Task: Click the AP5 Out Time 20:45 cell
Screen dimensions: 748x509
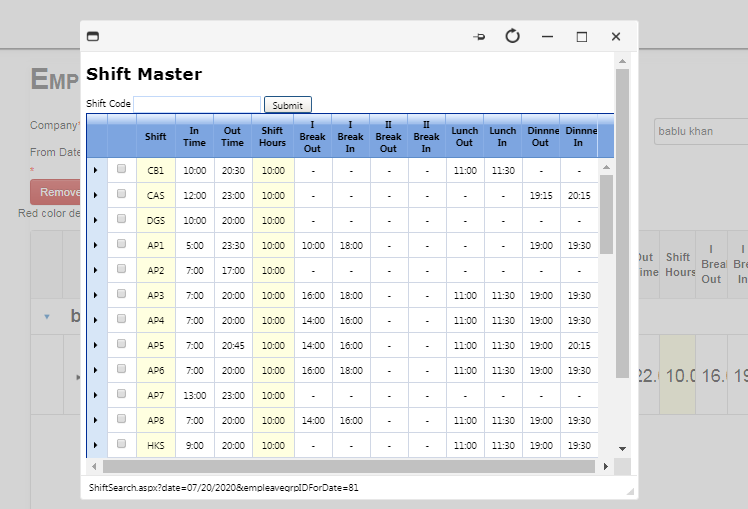Action: point(233,345)
